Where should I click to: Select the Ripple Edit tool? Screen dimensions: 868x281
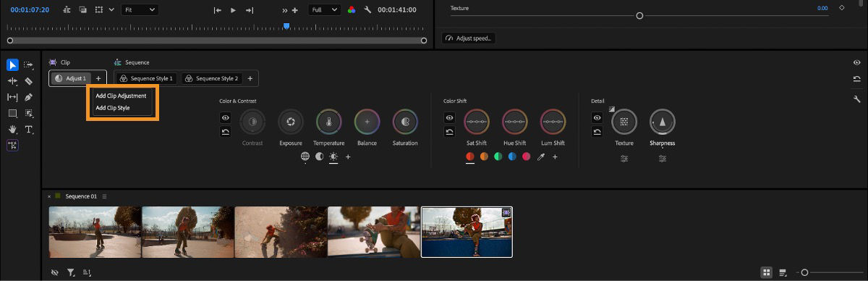point(13,81)
